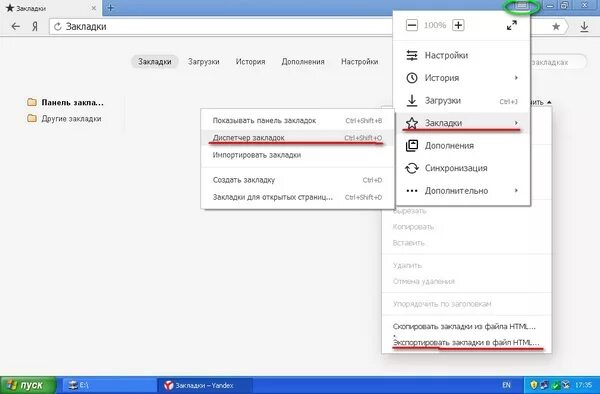Increase zoom with plus button
The width and height of the screenshot is (600, 394).
[x=458, y=25]
